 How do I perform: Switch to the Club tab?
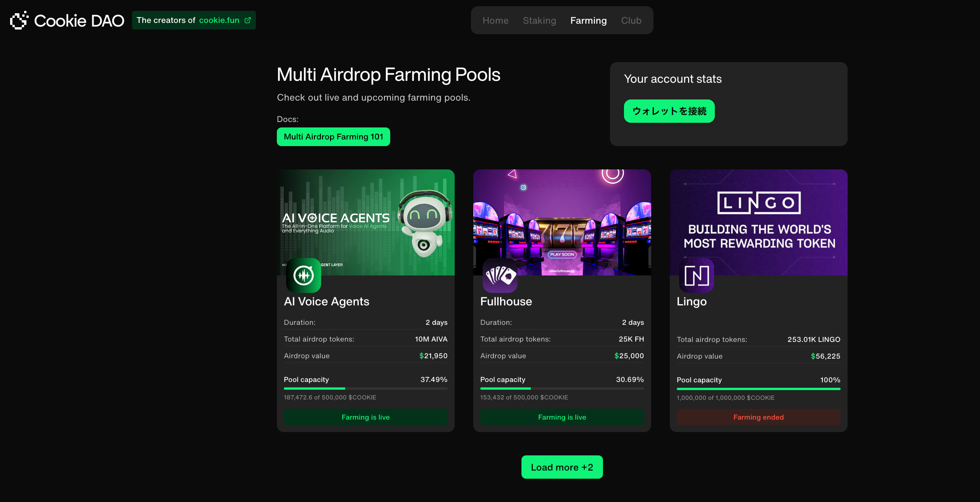click(x=631, y=20)
